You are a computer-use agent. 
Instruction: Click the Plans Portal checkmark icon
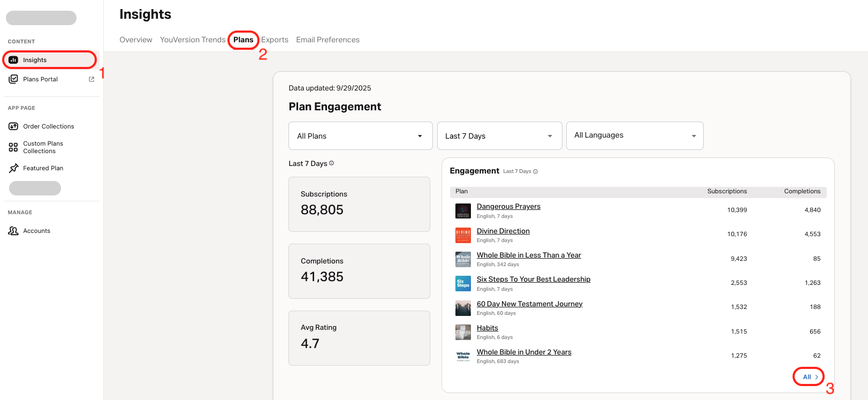13,79
